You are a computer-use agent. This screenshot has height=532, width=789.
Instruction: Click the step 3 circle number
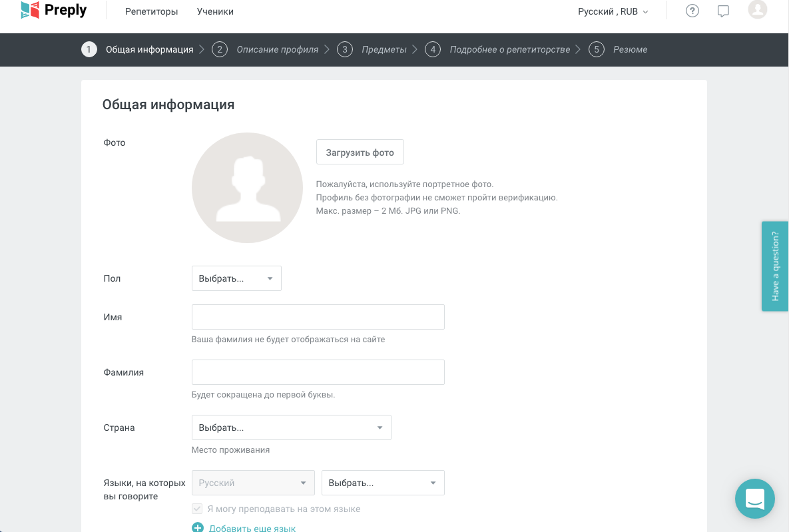pos(345,49)
